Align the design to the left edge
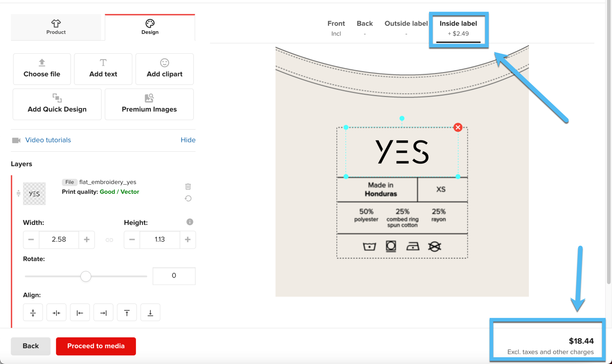This screenshot has width=612, height=364. 80,312
